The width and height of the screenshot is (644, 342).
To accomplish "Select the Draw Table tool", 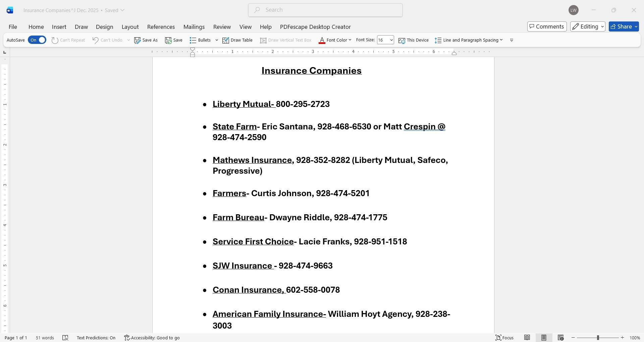I will pyautogui.click(x=237, y=40).
